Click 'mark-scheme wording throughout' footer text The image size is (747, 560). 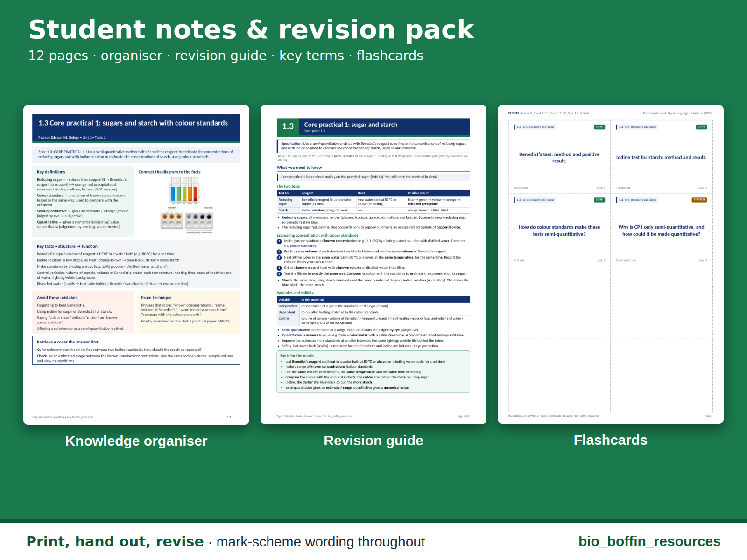tap(321, 542)
